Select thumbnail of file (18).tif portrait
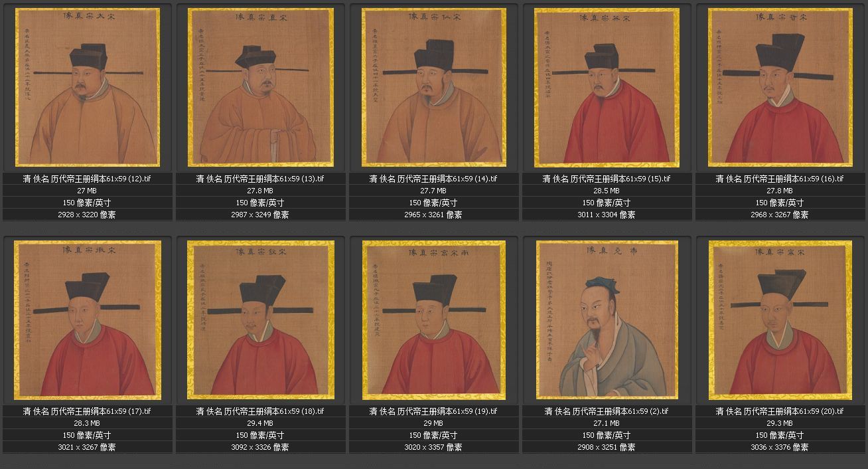The height and width of the screenshot is (469, 868). click(261, 320)
